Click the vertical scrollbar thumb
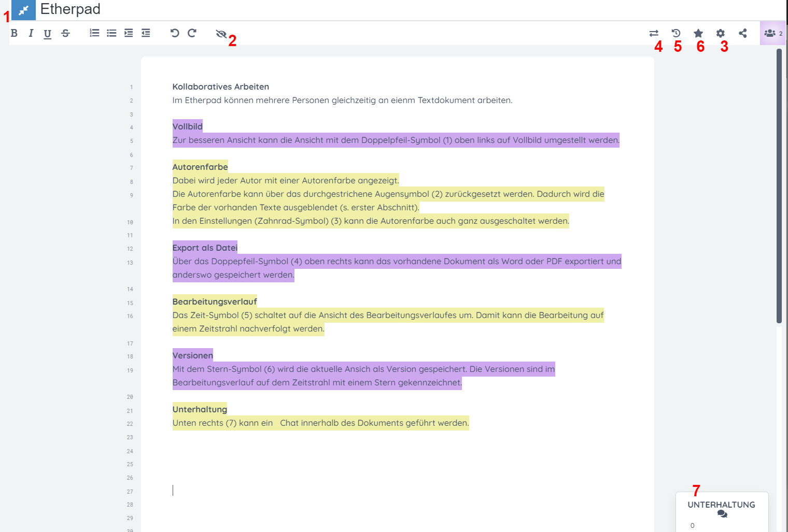This screenshot has height=532, width=788. (x=779, y=185)
